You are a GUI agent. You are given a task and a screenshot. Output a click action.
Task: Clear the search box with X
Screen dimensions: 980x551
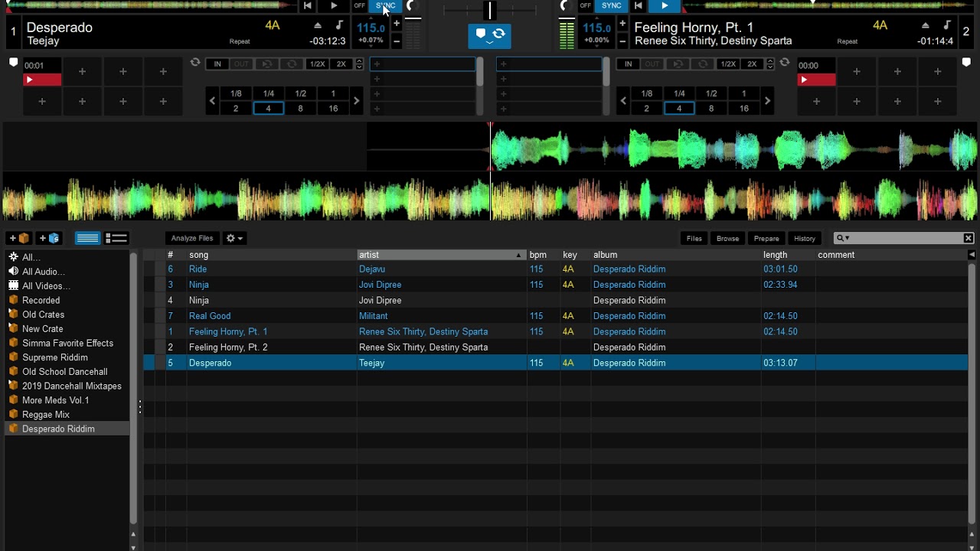(969, 238)
